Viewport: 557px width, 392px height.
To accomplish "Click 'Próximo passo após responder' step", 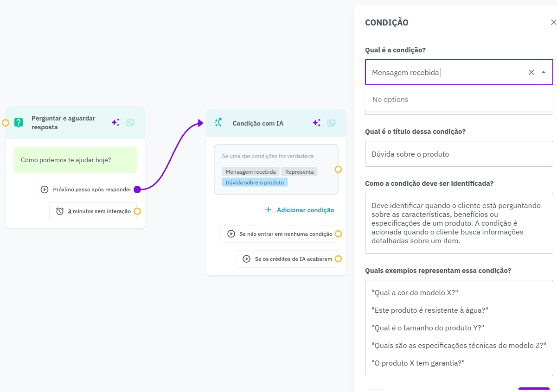I will click(86, 190).
